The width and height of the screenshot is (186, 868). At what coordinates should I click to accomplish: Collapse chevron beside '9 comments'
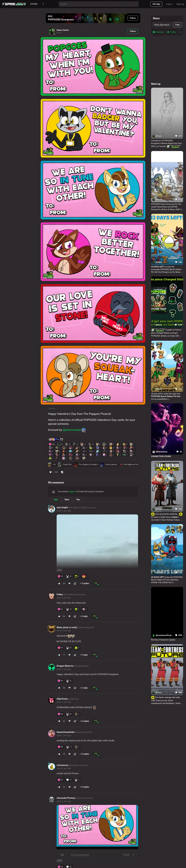62,855
